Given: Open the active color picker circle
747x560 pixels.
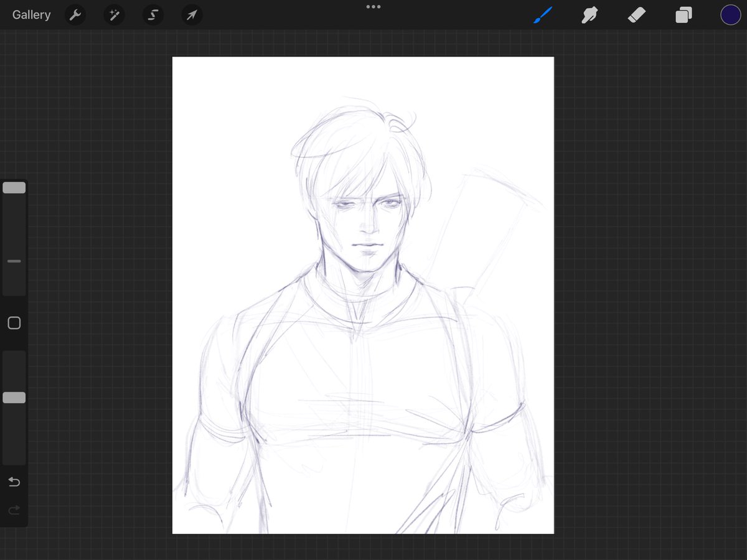Looking at the screenshot, I should [731, 15].
